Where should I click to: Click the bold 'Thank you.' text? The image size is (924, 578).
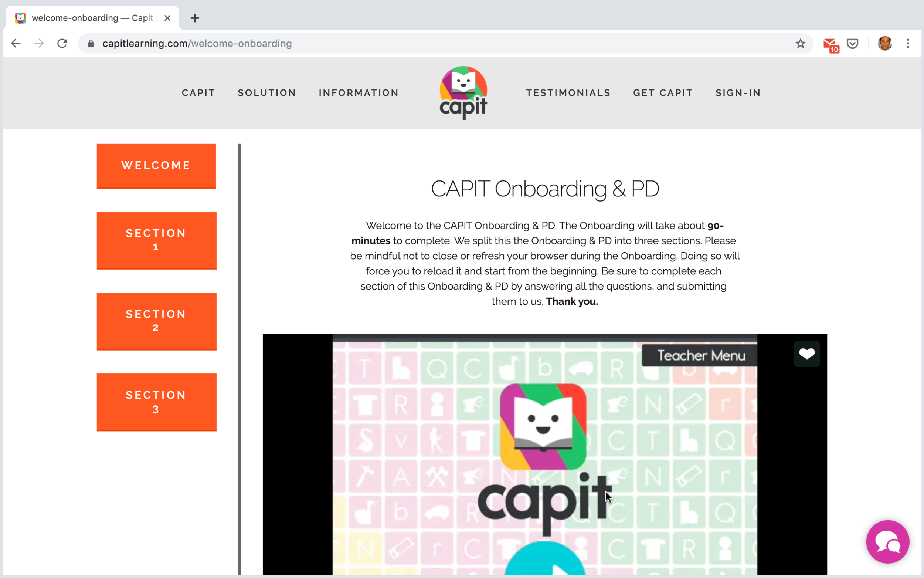pyautogui.click(x=572, y=302)
